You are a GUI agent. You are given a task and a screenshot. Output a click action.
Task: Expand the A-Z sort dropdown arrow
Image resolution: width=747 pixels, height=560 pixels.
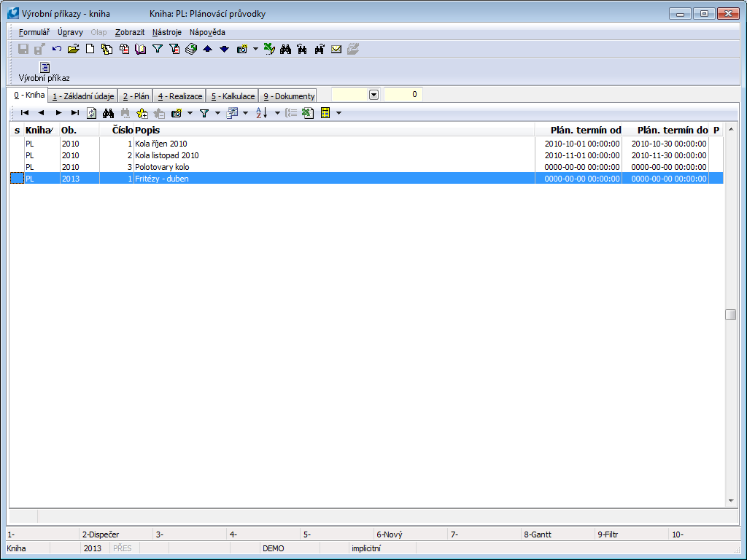[277, 113]
